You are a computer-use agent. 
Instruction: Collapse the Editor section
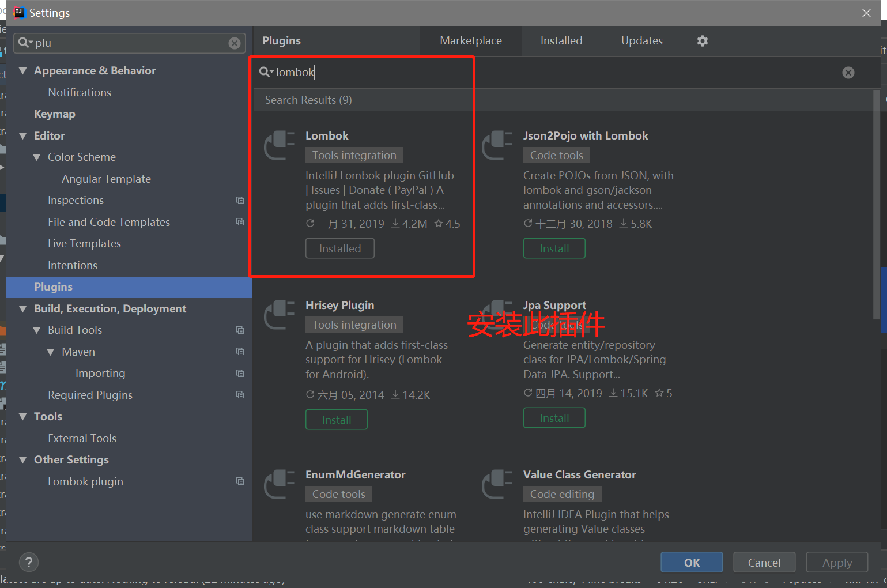23,136
